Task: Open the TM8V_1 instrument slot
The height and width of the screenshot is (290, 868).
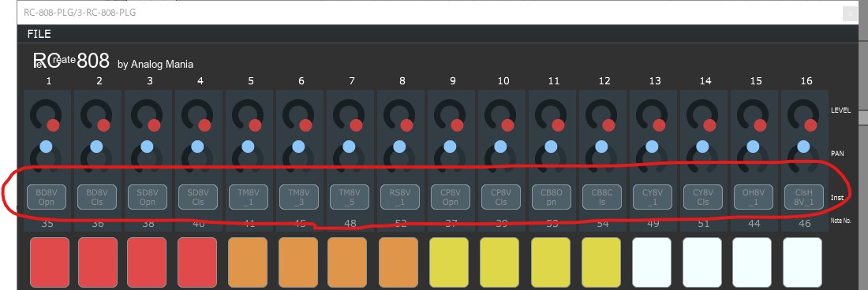Action: 249,197
